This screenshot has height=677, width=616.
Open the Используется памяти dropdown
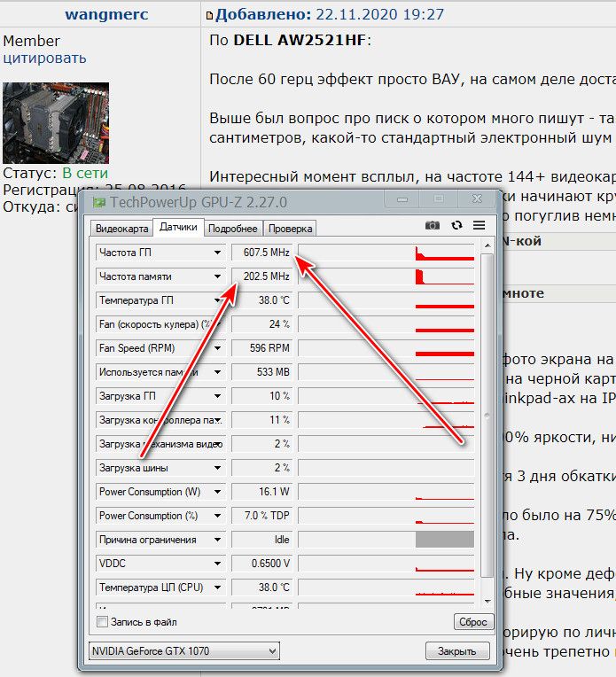(x=218, y=372)
